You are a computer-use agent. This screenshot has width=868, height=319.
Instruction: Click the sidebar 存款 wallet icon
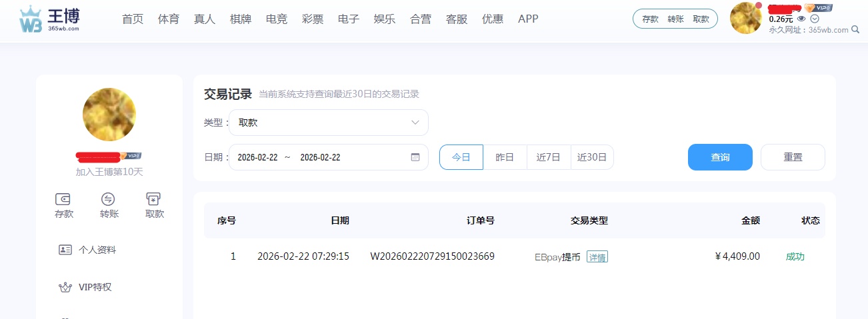pos(64,199)
